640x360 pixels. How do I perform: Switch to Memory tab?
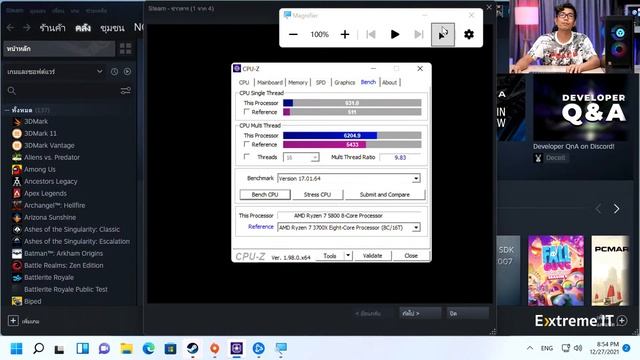coord(298,82)
